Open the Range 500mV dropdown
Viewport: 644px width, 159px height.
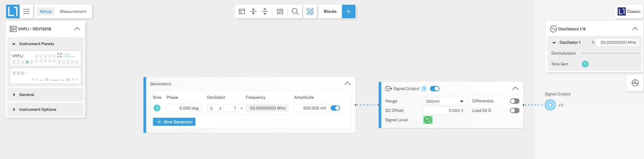(x=444, y=101)
